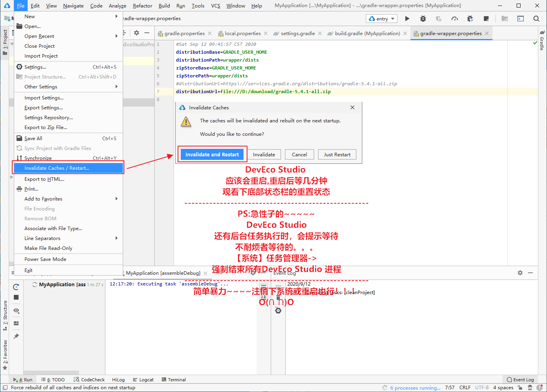Viewport: 547px width, 392px height.
Task: Open 4 spaces indent selector
Action: tap(503, 388)
